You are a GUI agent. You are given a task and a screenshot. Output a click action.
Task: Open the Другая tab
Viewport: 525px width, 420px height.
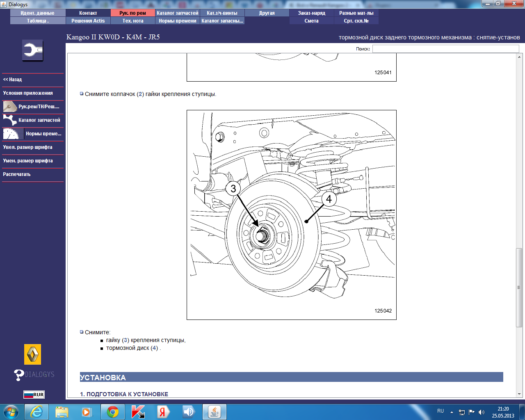tap(267, 13)
